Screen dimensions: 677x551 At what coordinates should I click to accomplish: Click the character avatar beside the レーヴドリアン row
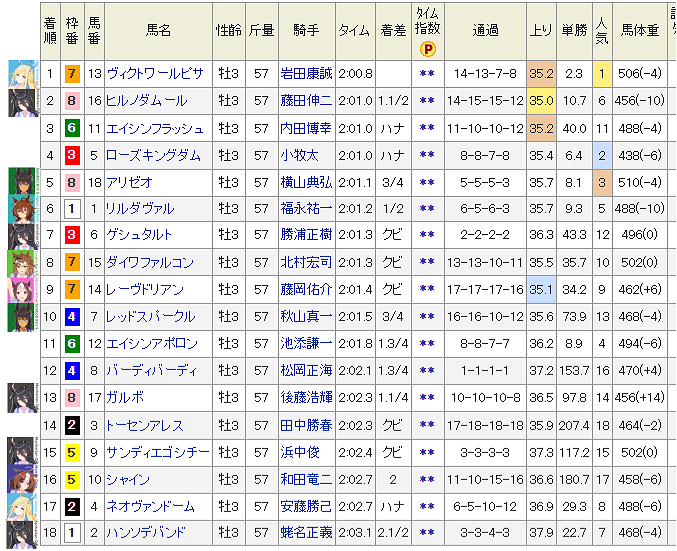22,290
